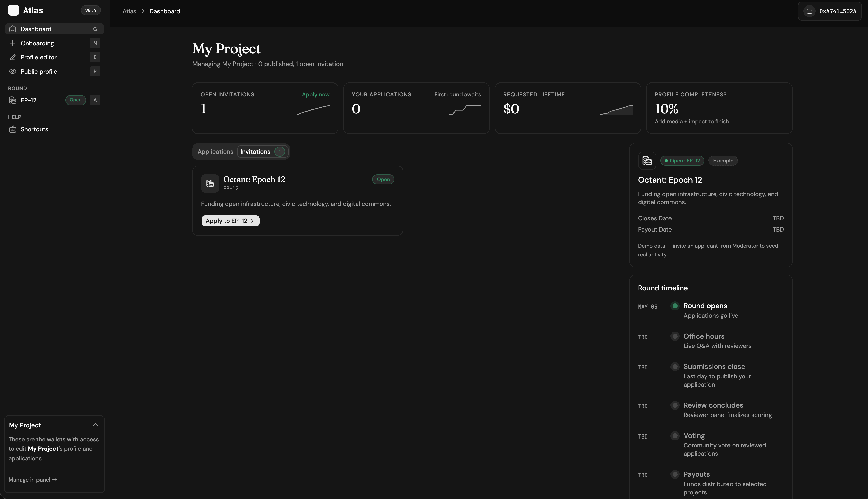Click the Open badge on Octant card
Image resolution: width=868 pixels, height=499 pixels.
coord(383,180)
